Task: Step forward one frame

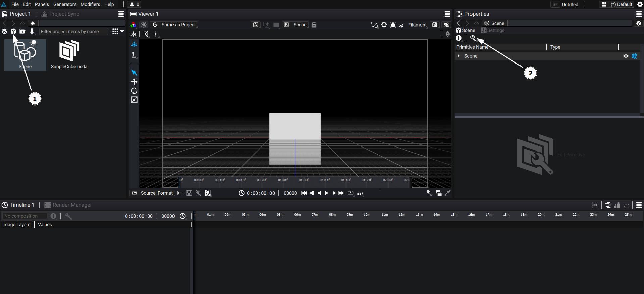Action: [x=334, y=193]
